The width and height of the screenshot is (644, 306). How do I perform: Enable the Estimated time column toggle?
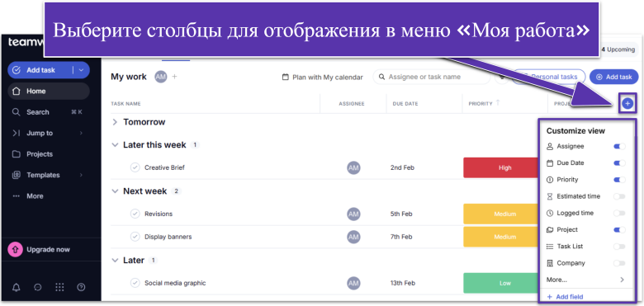(619, 196)
